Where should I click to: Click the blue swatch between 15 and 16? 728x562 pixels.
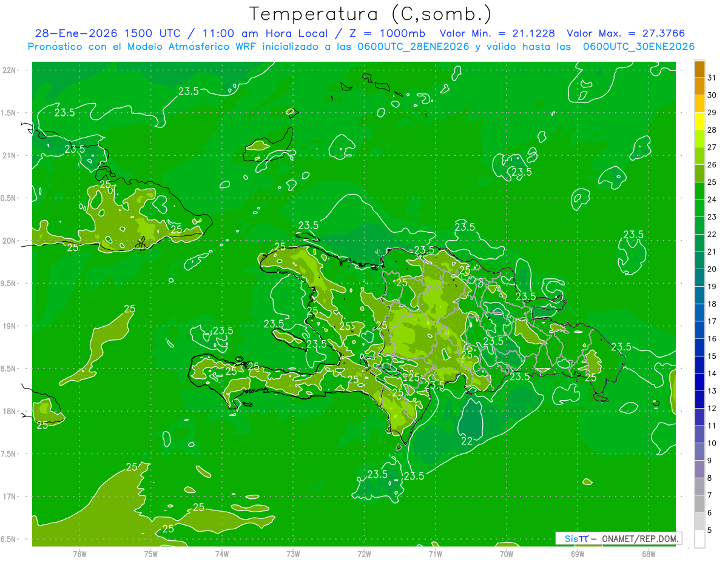click(699, 347)
